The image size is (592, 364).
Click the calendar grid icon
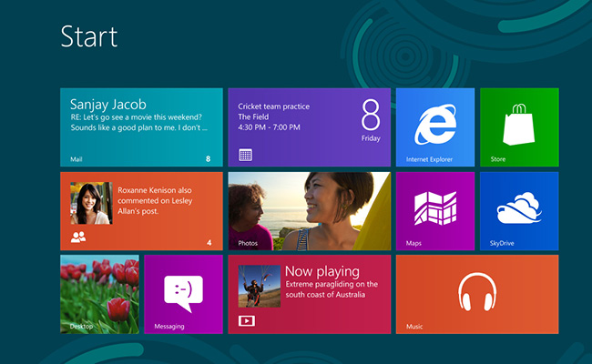[245, 155]
